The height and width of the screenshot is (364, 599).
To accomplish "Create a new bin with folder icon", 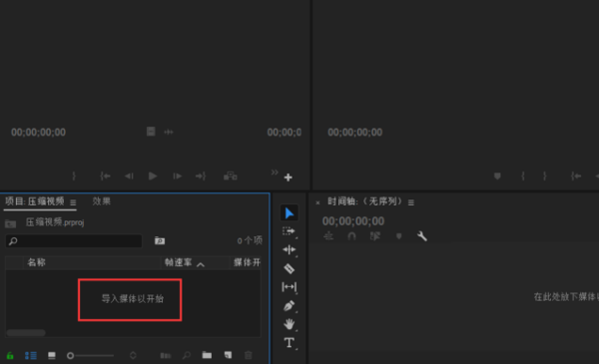I will click(207, 355).
